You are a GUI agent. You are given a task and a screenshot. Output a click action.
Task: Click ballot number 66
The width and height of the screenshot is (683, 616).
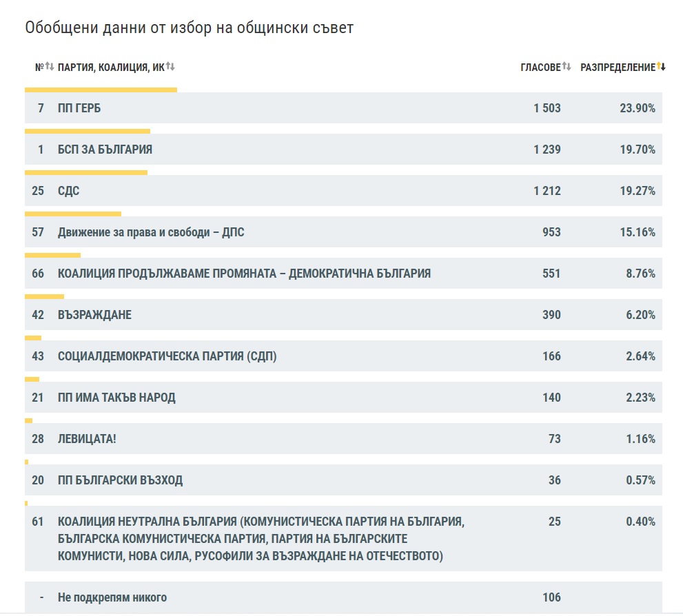pos(38,274)
